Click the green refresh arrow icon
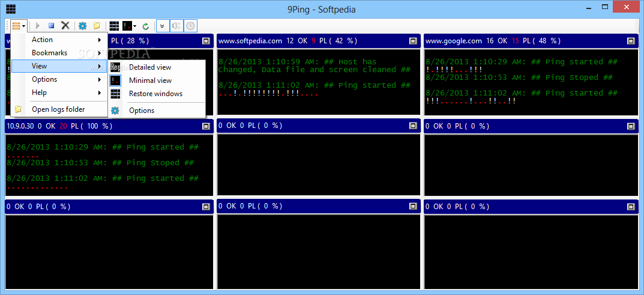This screenshot has width=644, height=295. click(x=145, y=26)
